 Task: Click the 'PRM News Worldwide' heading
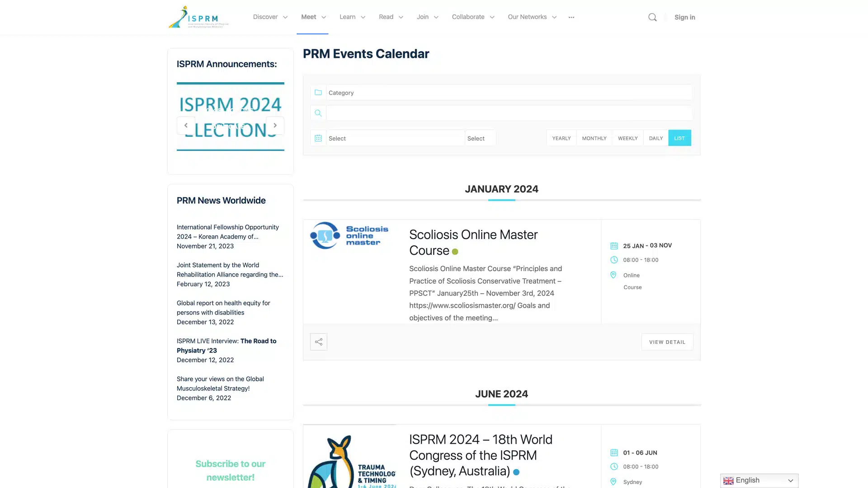[x=221, y=201]
